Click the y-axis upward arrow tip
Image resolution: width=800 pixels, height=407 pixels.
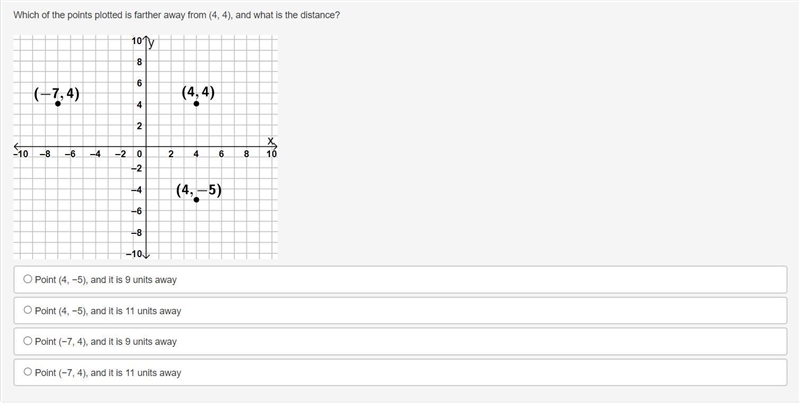(x=146, y=38)
